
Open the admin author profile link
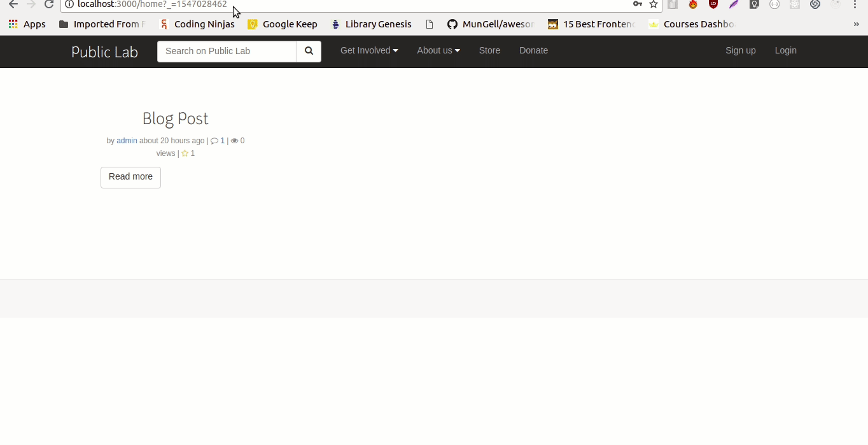(127, 141)
